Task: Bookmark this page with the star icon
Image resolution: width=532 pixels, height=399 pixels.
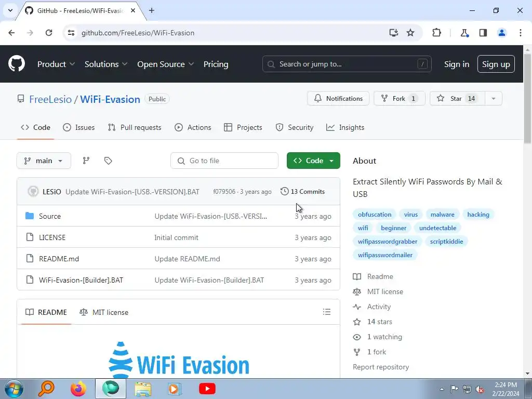Action: point(410,33)
